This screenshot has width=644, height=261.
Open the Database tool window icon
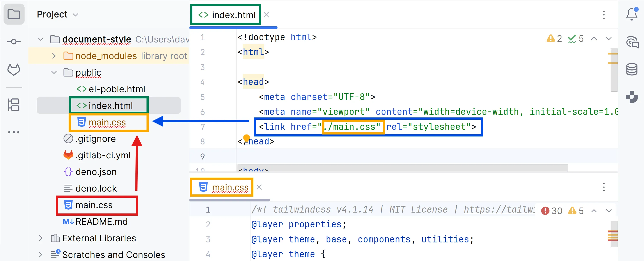click(x=632, y=69)
